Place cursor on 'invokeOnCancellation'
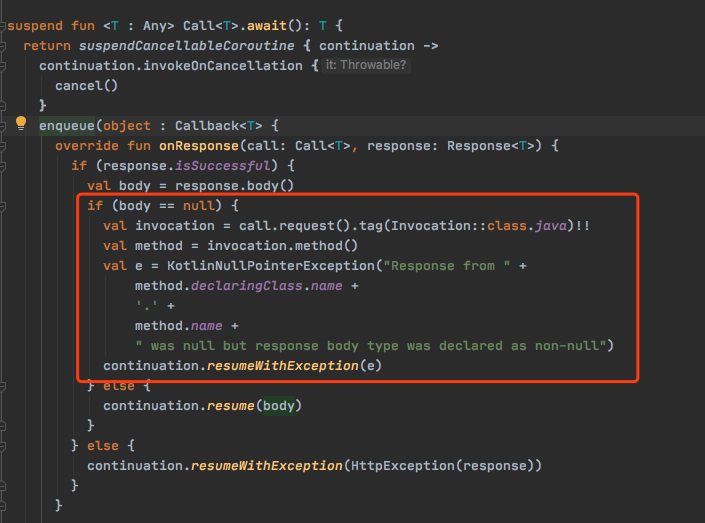This screenshot has height=523, width=705. tap(223, 66)
